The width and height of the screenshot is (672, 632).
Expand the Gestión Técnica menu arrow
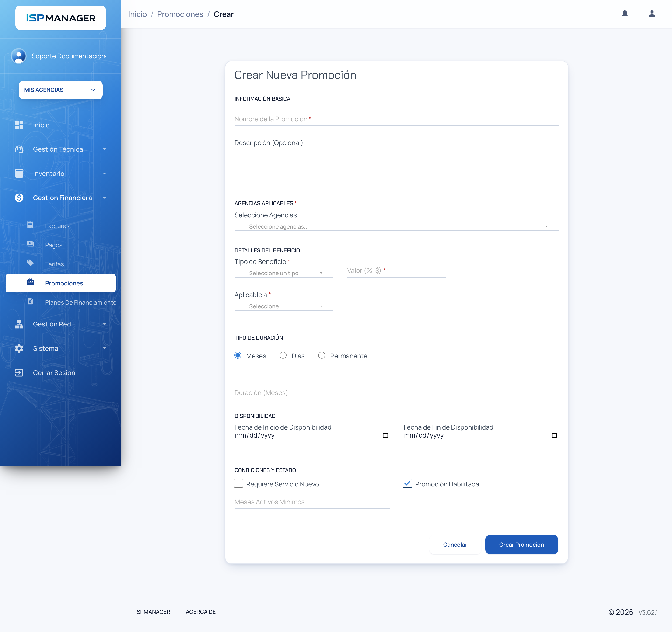pyautogui.click(x=105, y=149)
